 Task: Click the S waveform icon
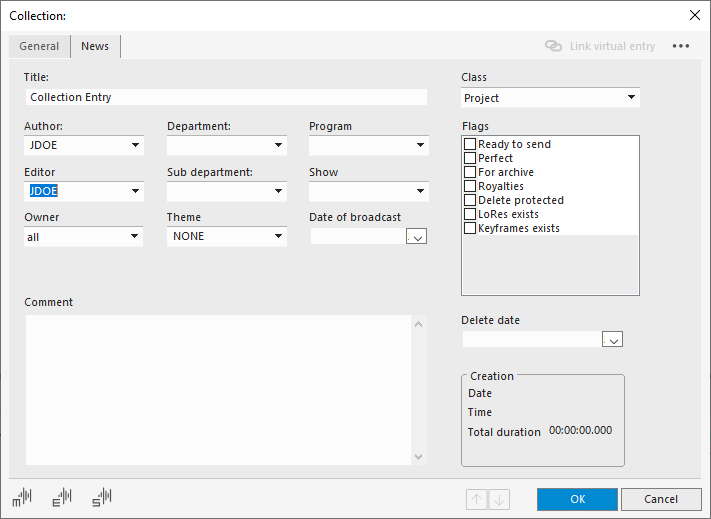(101, 497)
